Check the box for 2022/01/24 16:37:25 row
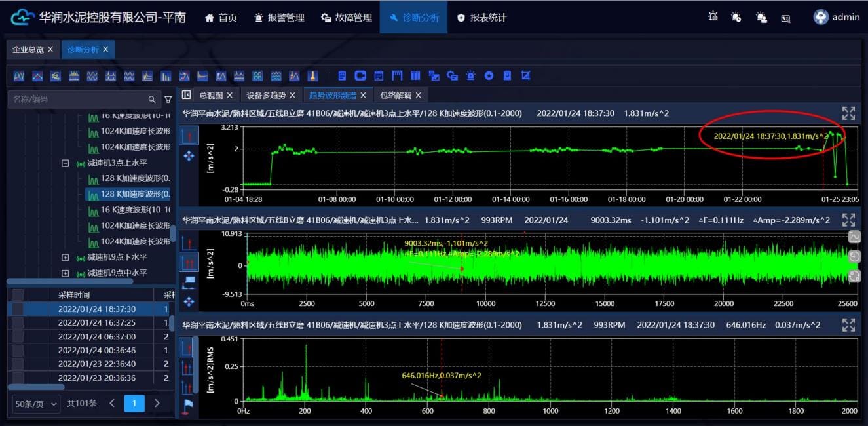868x426 pixels. [18, 322]
